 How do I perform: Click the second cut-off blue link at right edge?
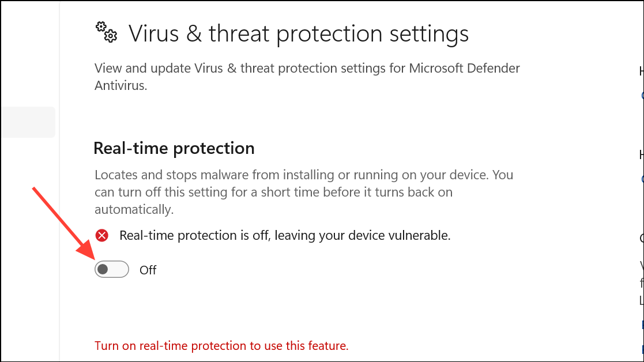tap(642, 179)
